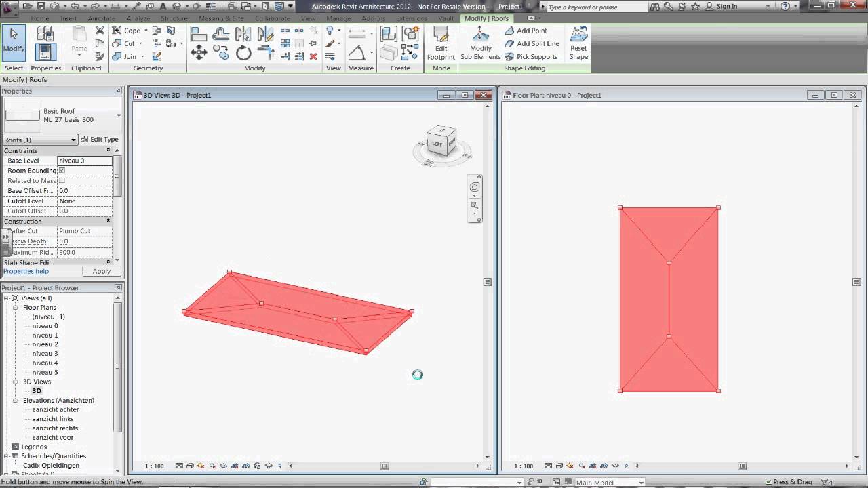Click Sign In
The width and height of the screenshot is (868, 488).
click(726, 6)
